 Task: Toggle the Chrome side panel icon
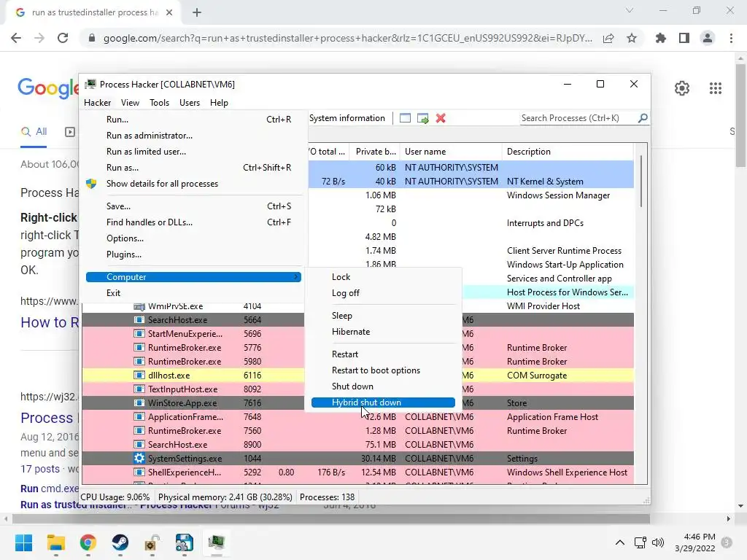coord(684,38)
